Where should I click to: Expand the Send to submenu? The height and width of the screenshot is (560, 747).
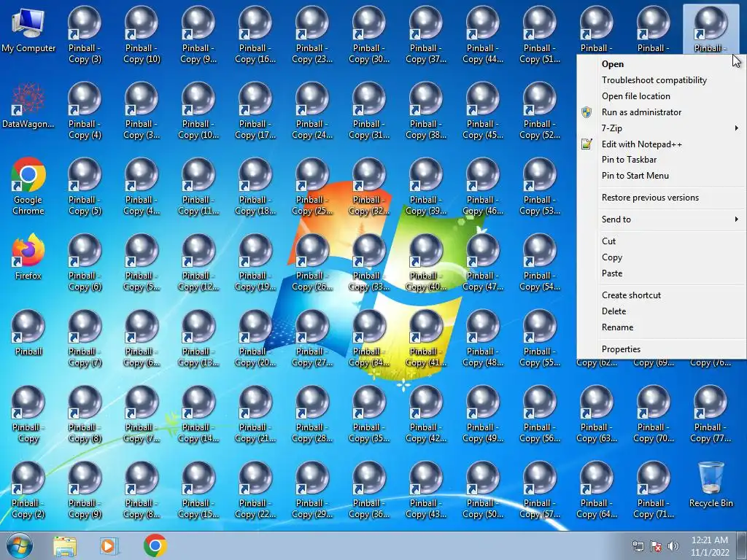[x=661, y=219]
